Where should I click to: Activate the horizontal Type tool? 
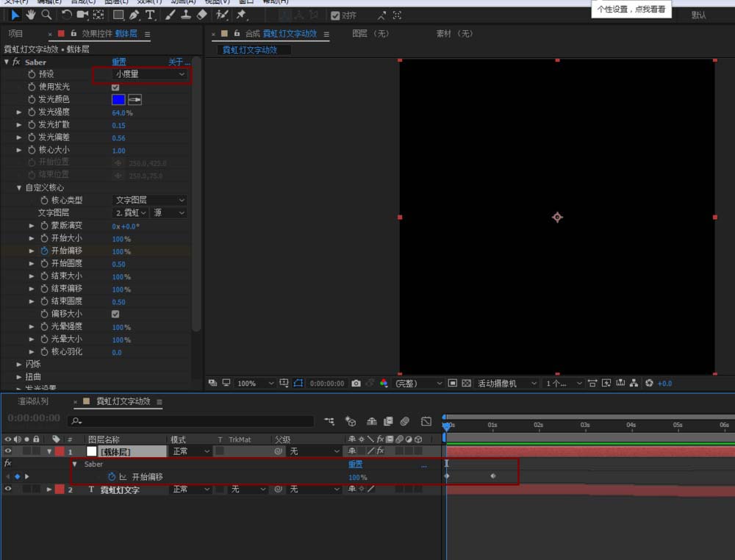click(x=150, y=15)
